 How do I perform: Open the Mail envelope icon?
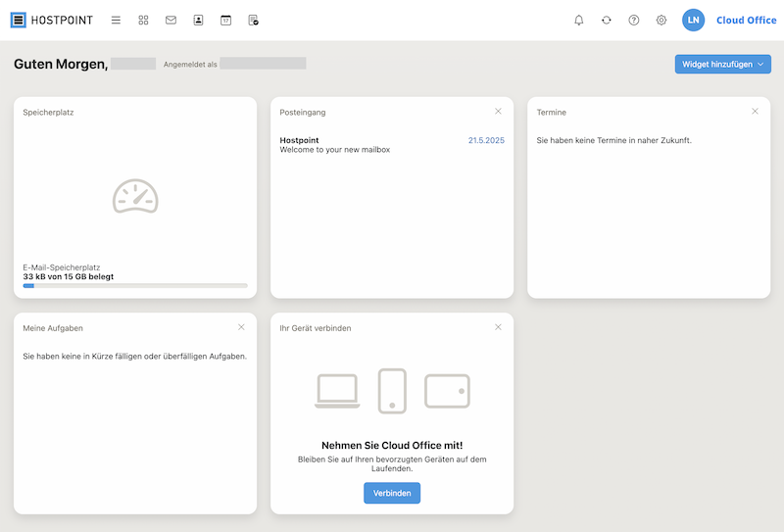tap(171, 20)
